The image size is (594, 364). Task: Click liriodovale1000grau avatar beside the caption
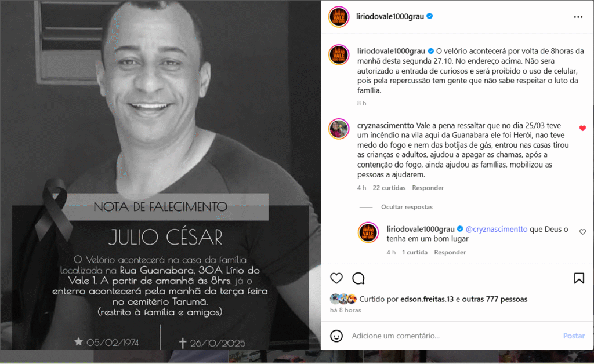(339, 55)
